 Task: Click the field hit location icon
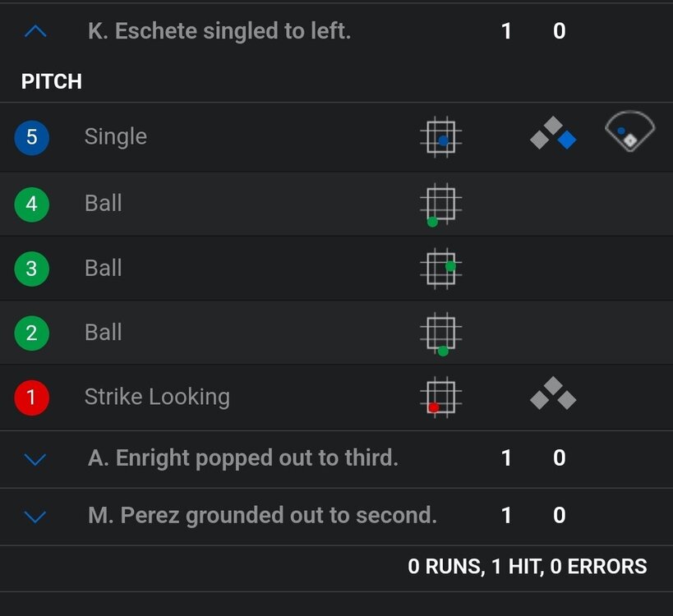pos(629,133)
